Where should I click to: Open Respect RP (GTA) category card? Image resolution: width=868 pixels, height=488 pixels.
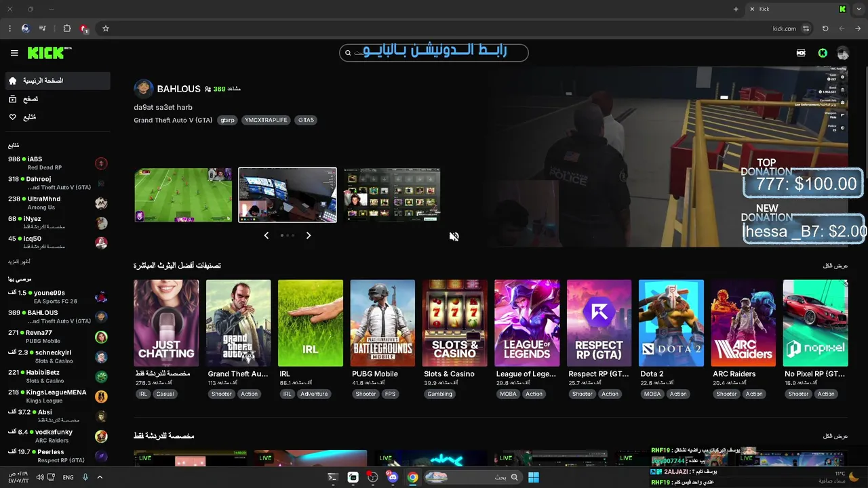click(599, 323)
